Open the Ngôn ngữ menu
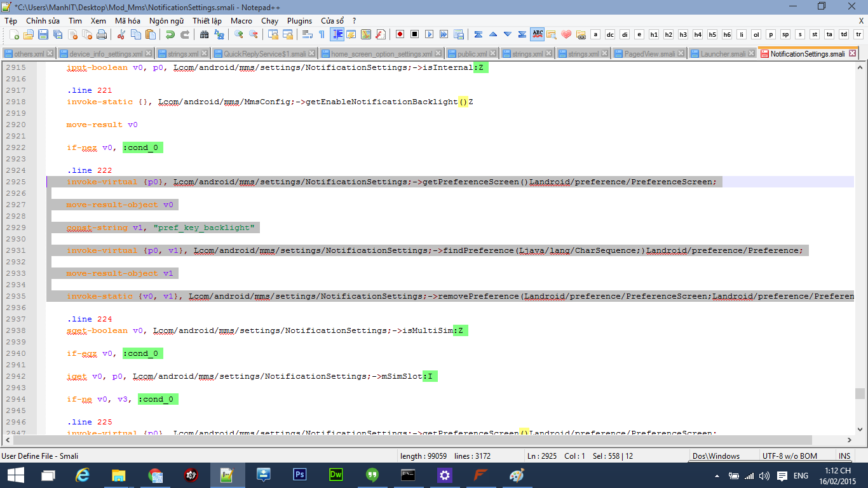Image resolution: width=868 pixels, height=488 pixels. coord(166,21)
